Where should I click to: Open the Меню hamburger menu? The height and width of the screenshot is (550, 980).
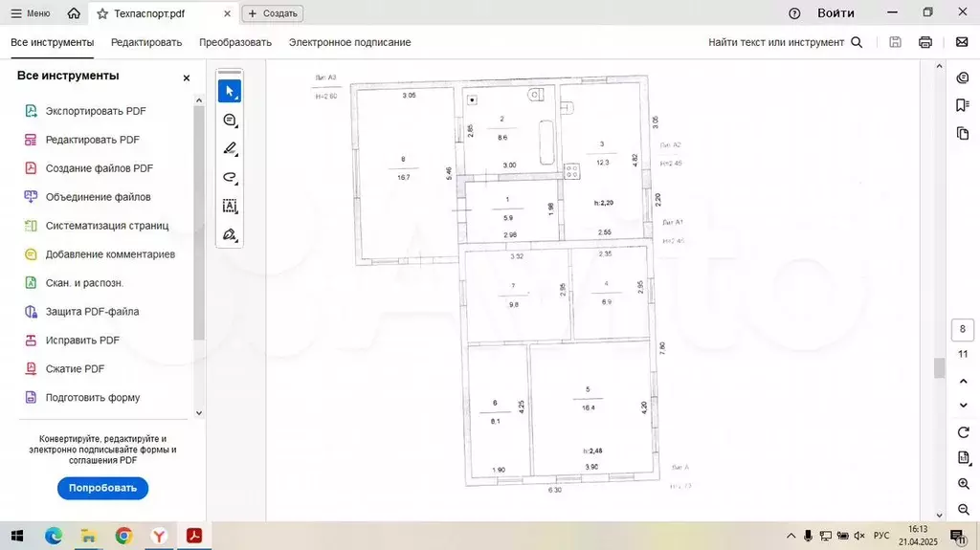pos(30,13)
